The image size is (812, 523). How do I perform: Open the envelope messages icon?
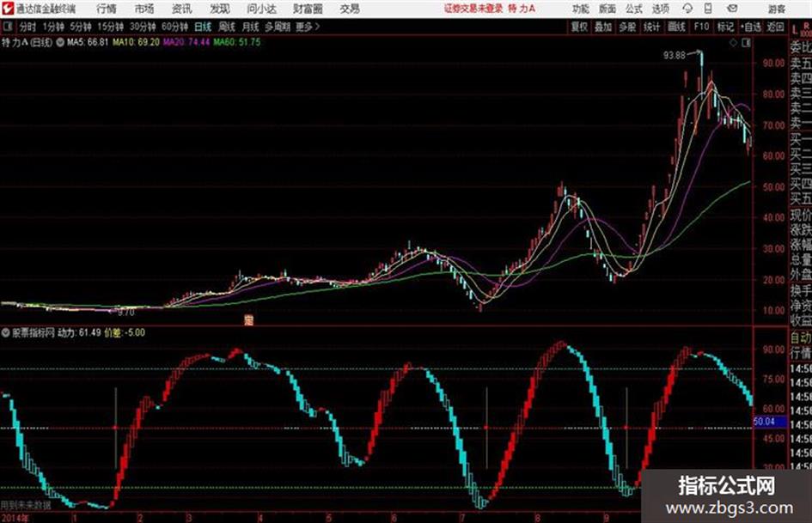tap(732, 9)
